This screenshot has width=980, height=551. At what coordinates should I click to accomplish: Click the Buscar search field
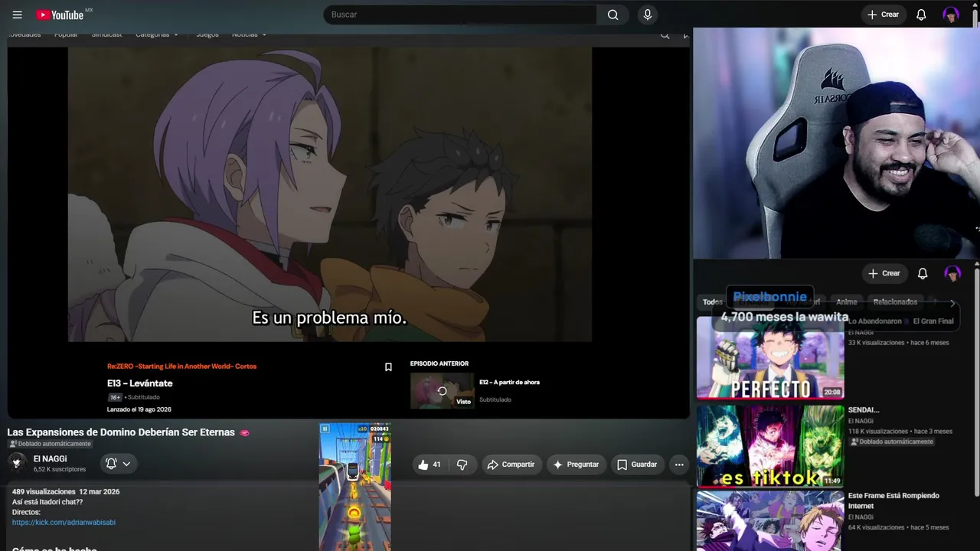pos(460,15)
